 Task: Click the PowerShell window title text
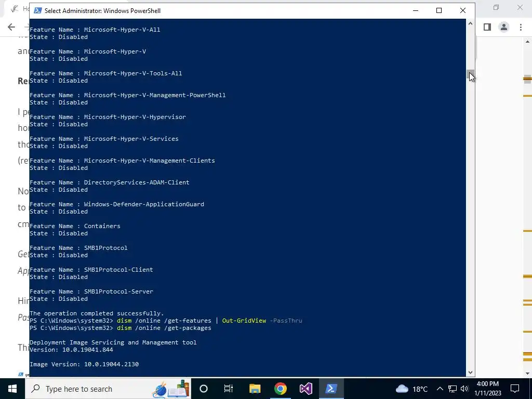click(x=102, y=11)
